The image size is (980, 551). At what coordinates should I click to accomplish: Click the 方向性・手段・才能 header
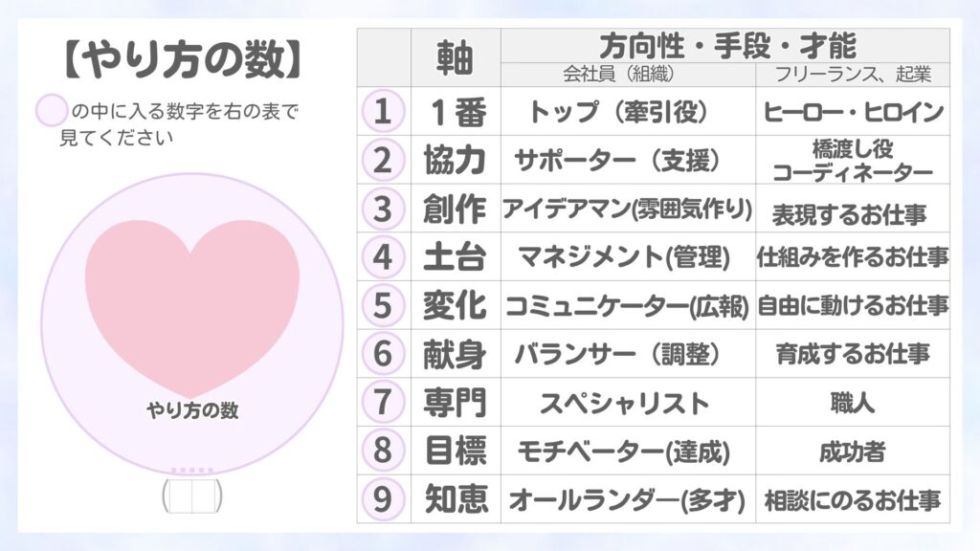click(725, 45)
